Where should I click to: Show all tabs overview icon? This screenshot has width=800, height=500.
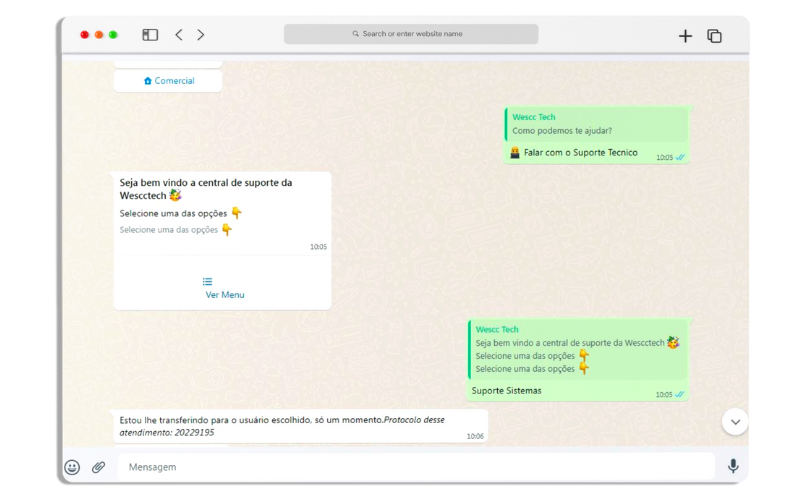click(714, 36)
